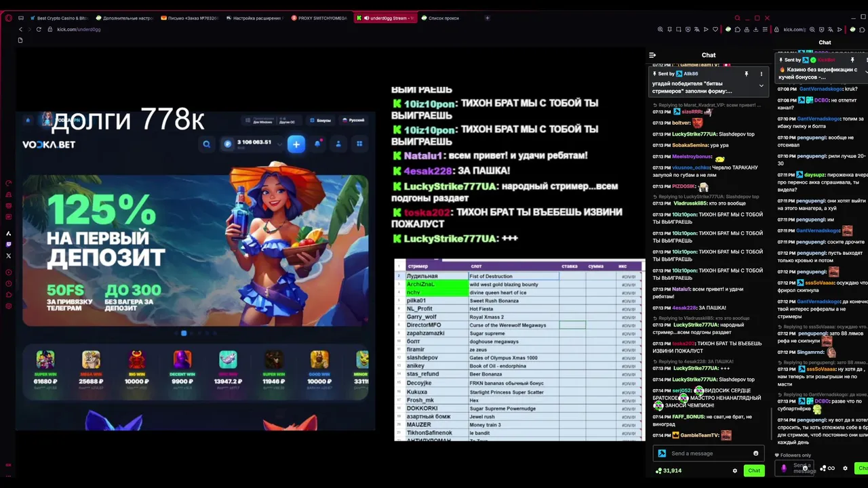
Task: Open FAFF_BONUS username in chat
Action: coord(688,417)
